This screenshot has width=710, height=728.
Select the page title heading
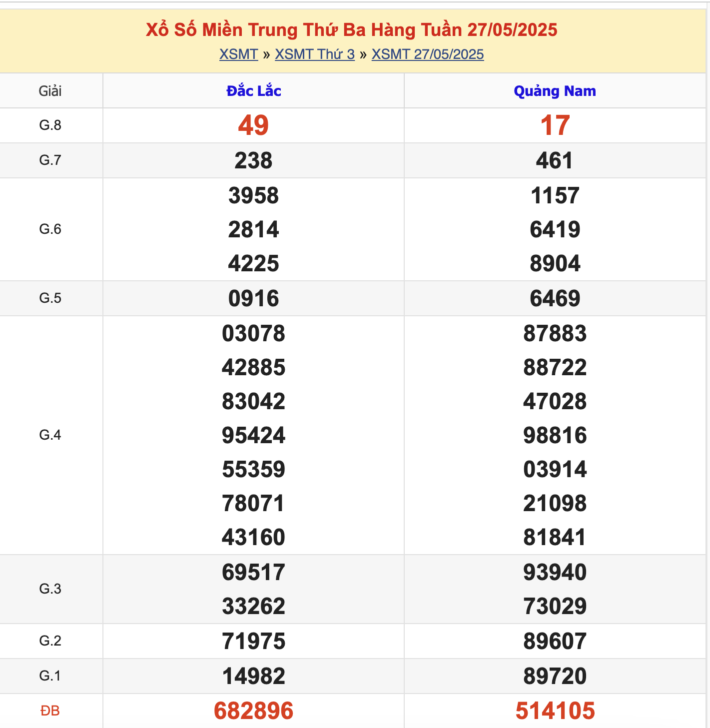[352, 29]
